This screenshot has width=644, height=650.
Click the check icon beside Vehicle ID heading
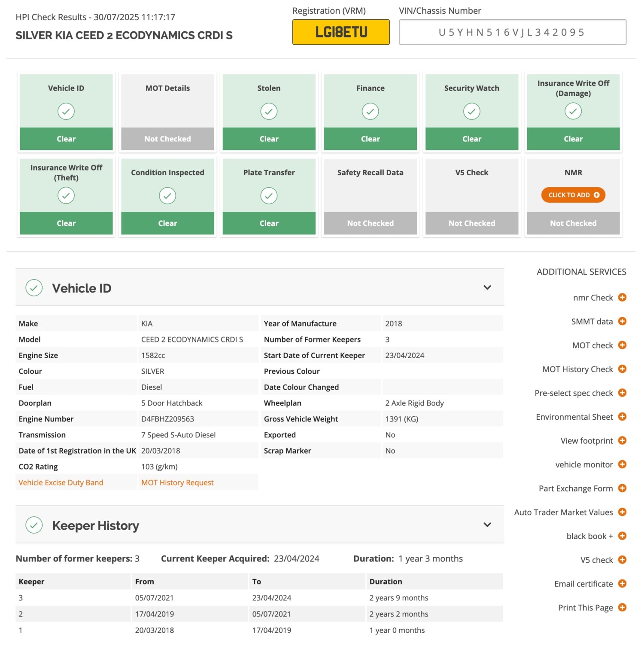(34, 288)
